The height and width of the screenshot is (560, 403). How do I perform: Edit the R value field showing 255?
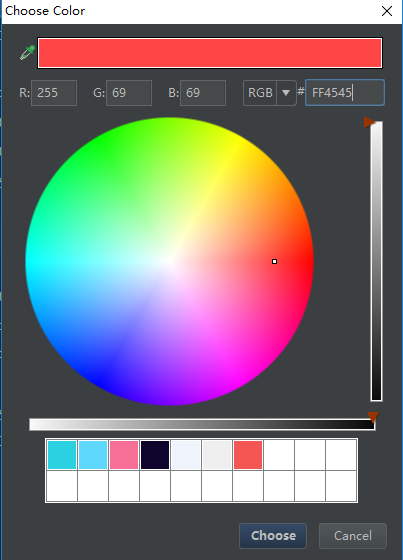click(54, 93)
